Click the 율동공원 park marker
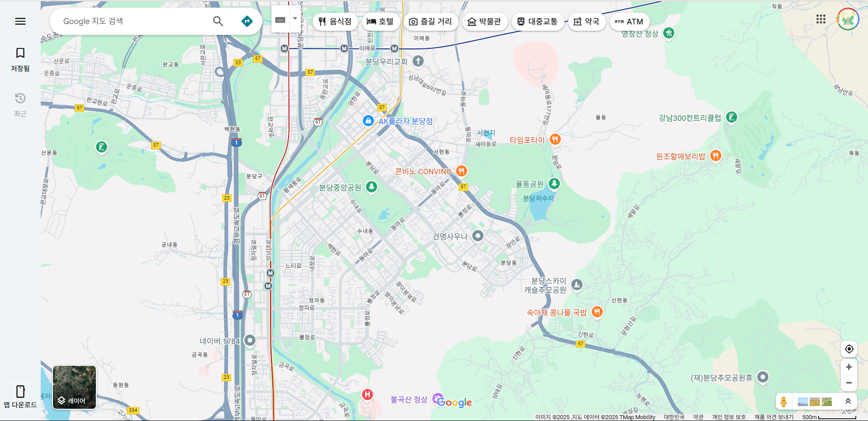The width and height of the screenshot is (868, 421). (554, 183)
